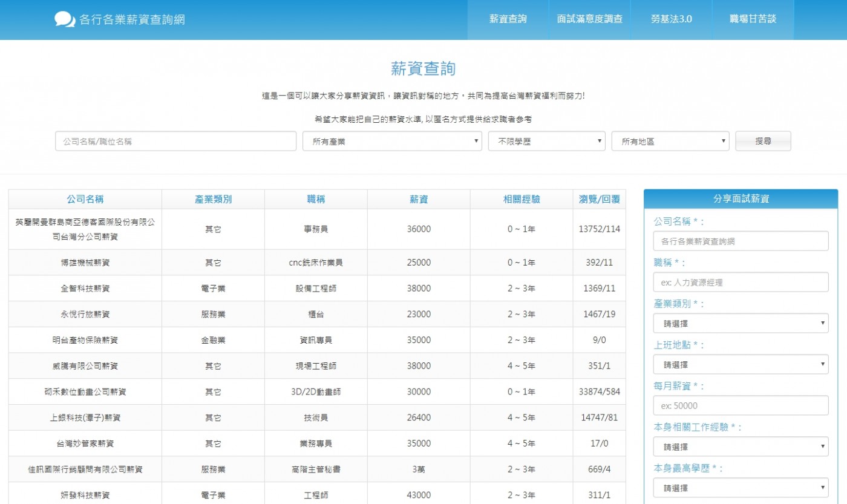Click the 資訊專員 job title cell
This screenshot has height=504, width=847.
click(x=316, y=340)
